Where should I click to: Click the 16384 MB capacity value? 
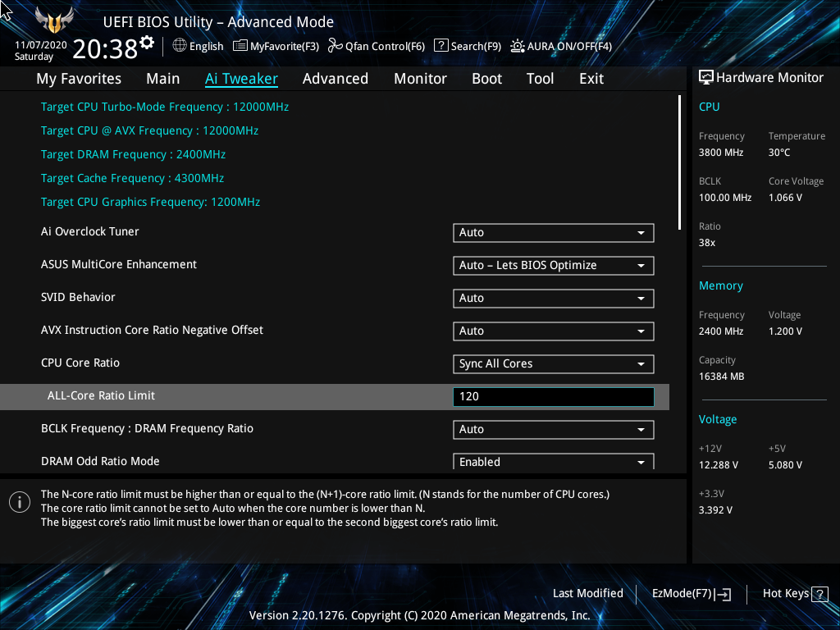tap(722, 377)
